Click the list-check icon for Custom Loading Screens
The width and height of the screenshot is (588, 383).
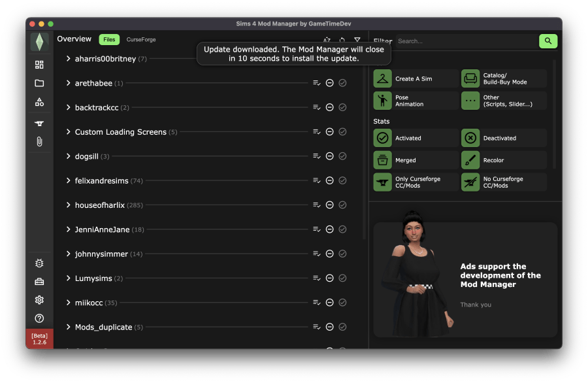point(317,131)
